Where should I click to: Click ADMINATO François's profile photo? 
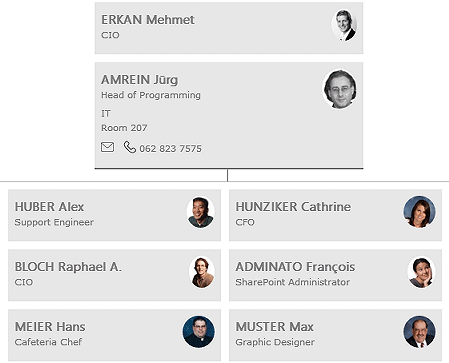(x=422, y=272)
